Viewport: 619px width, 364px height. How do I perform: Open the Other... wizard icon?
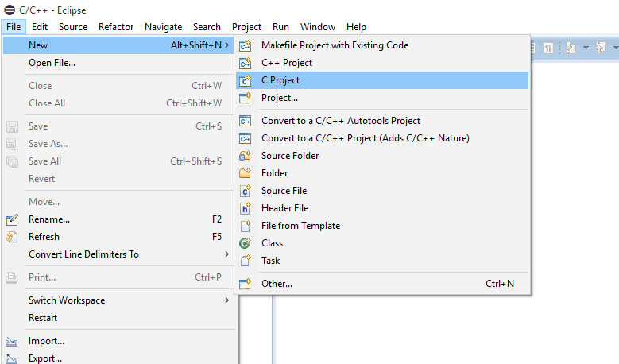pyautogui.click(x=246, y=284)
